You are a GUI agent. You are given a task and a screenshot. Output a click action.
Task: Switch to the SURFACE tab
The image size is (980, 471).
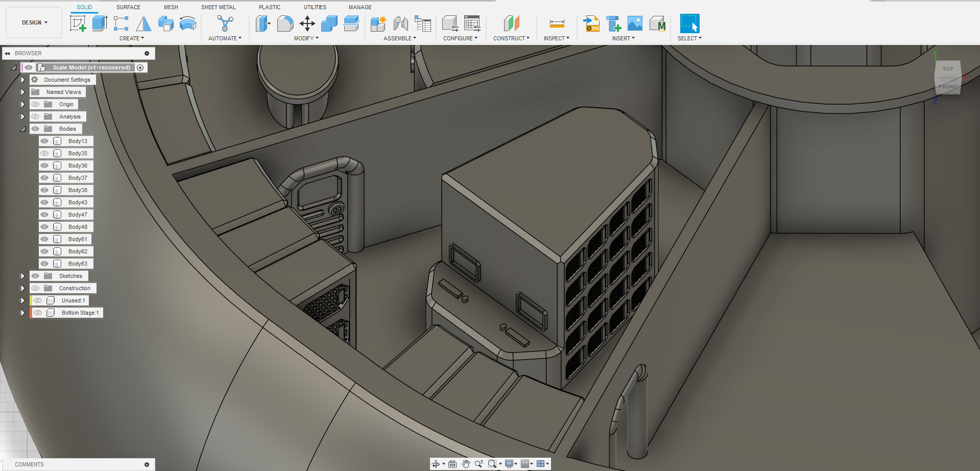click(x=128, y=7)
